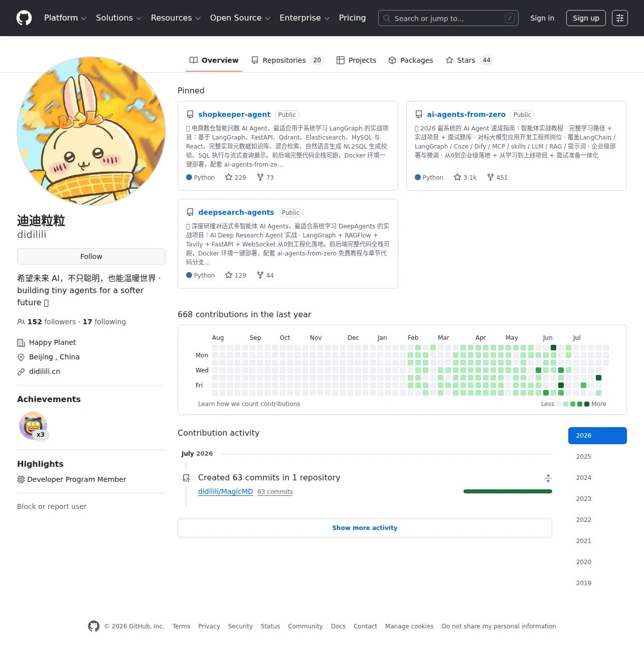Open the Privacy footer link
This screenshot has height=653, width=644.
click(209, 626)
